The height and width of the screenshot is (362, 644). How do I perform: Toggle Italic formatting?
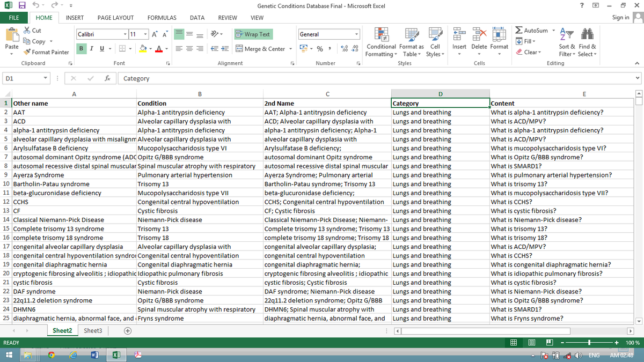tap(92, 49)
